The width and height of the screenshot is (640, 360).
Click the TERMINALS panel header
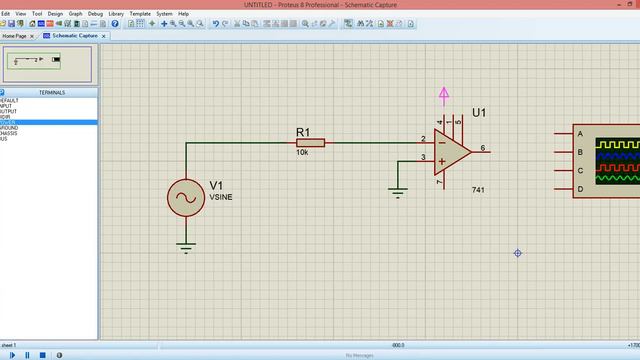coord(52,93)
